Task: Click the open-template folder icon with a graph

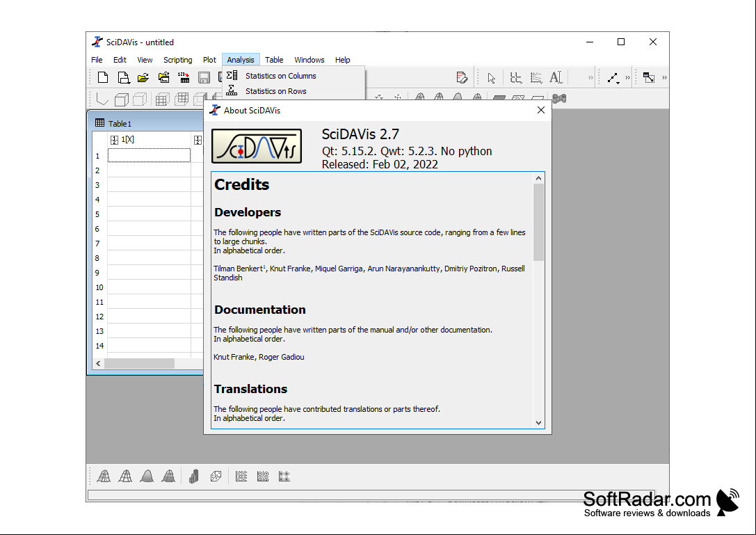Action: pos(164,77)
